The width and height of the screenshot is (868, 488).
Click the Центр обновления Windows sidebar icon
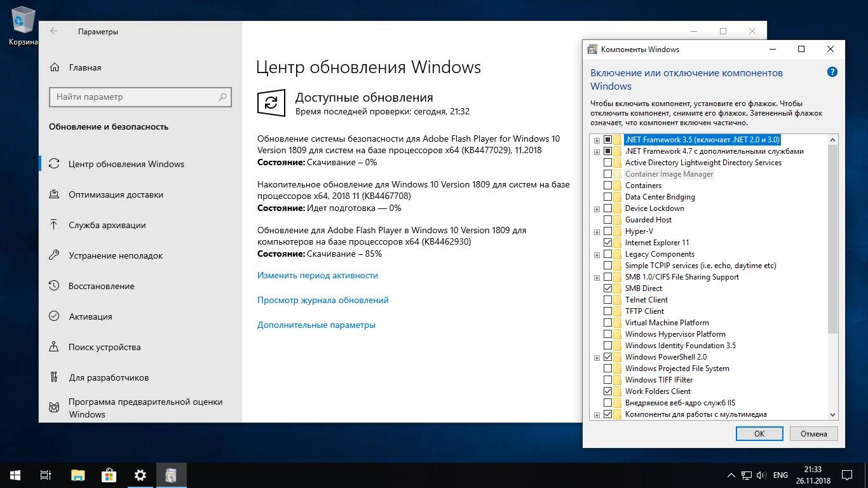[x=55, y=164]
